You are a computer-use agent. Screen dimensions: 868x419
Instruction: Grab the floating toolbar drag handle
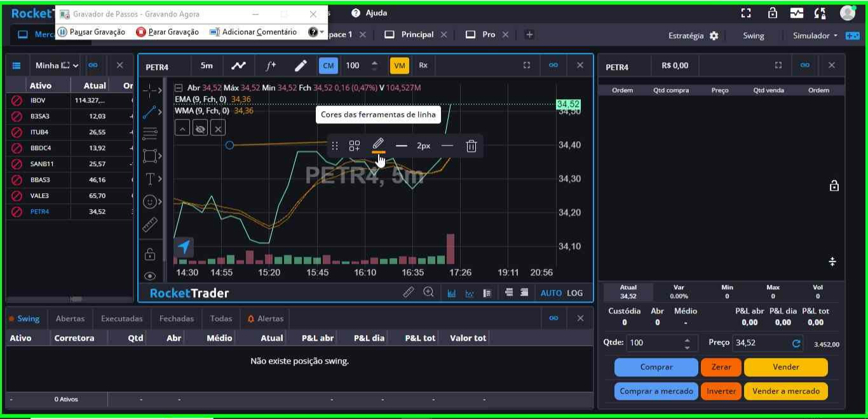coord(335,146)
